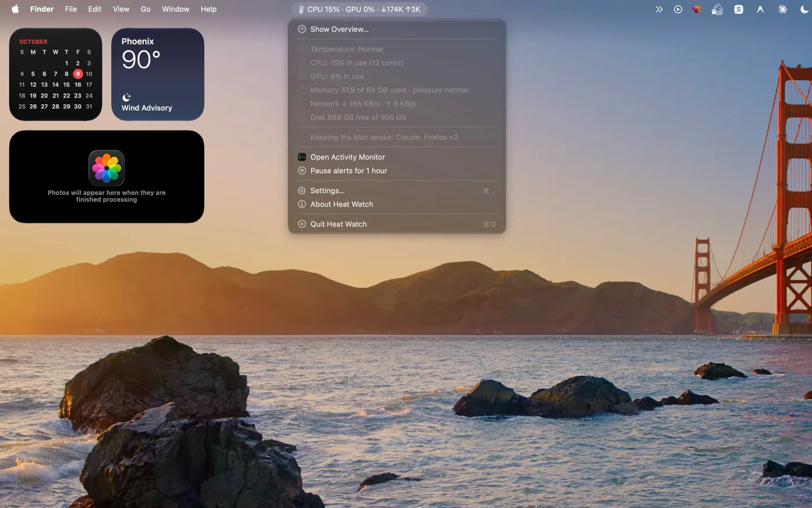Viewport: 812px width, 508px height.
Task: Open the colorful orange-pink menu bar icon
Action: click(x=697, y=9)
